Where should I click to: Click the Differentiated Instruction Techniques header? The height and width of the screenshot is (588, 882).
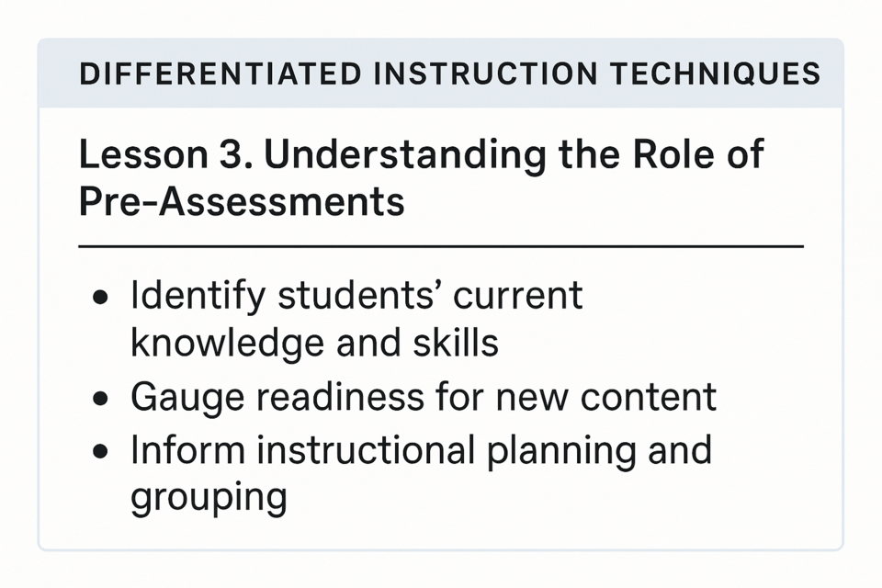tap(450, 73)
